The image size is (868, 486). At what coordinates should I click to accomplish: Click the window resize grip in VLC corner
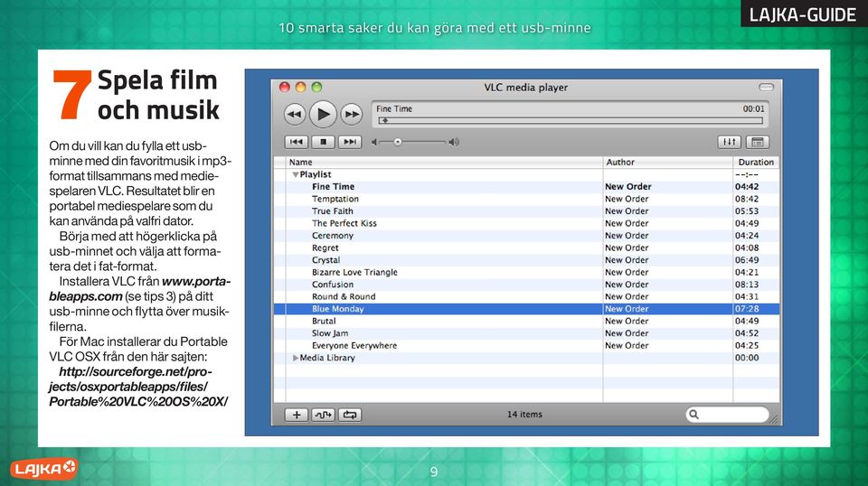coord(774,420)
